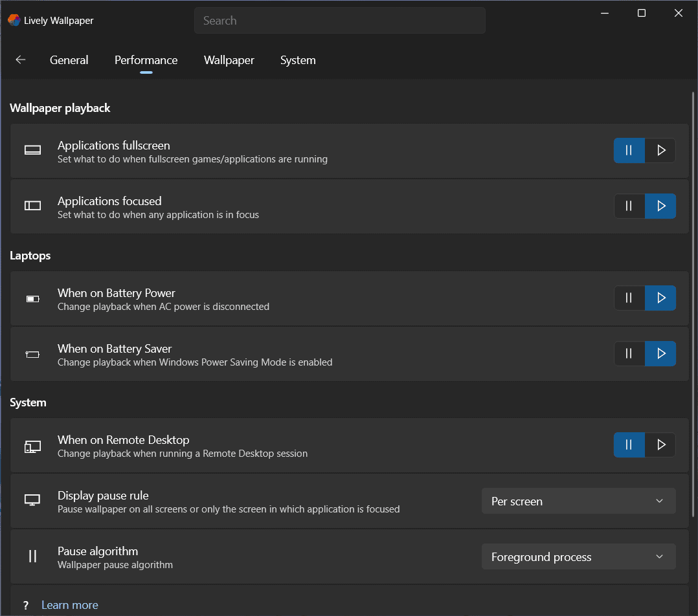Go to the System tab
The image size is (698, 616).
(298, 60)
